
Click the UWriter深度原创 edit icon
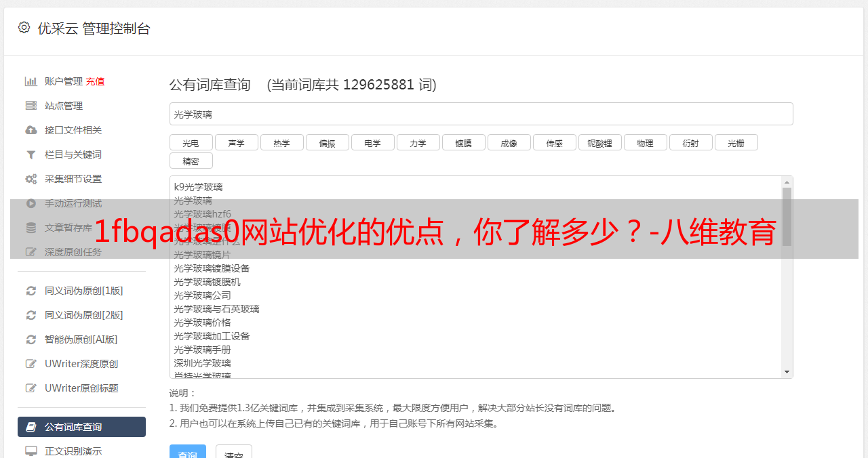click(31, 364)
